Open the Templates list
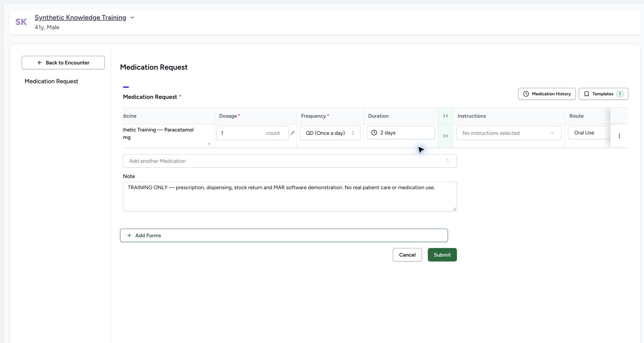This screenshot has height=343, width=644. coord(603,94)
